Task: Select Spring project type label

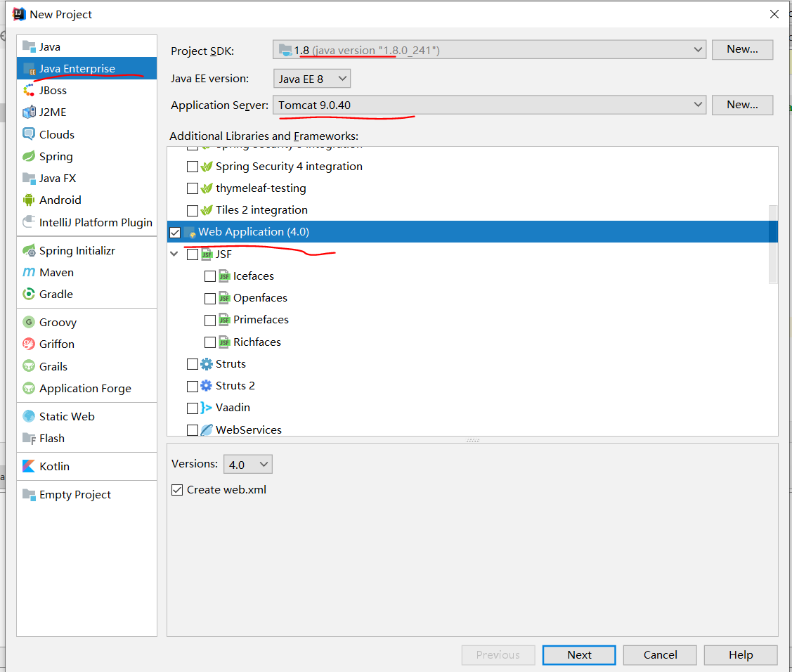Action: pos(56,157)
